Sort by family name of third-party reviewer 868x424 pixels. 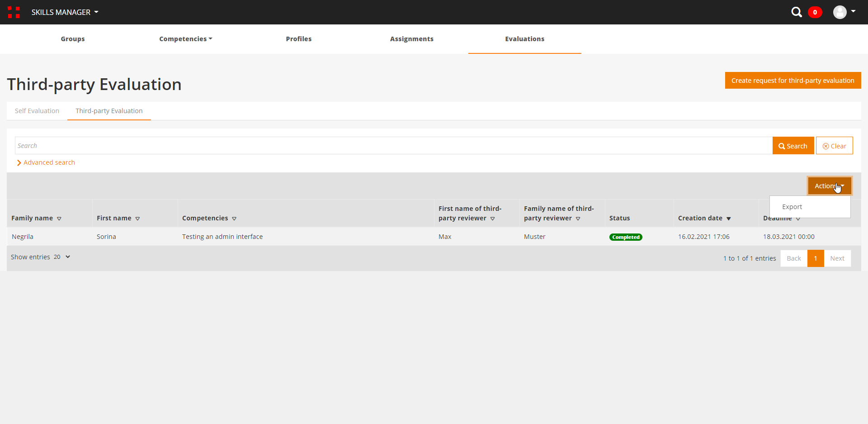pos(578,219)
